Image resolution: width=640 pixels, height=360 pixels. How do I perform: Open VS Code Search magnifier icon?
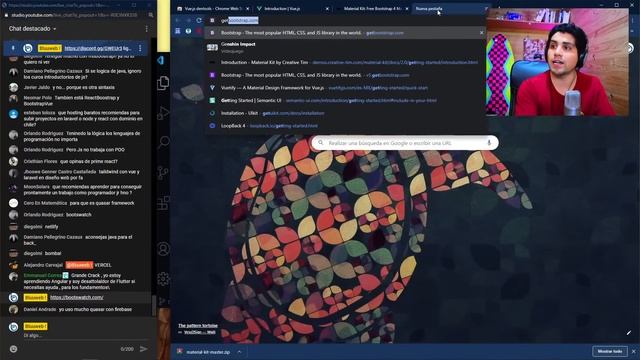163,142
